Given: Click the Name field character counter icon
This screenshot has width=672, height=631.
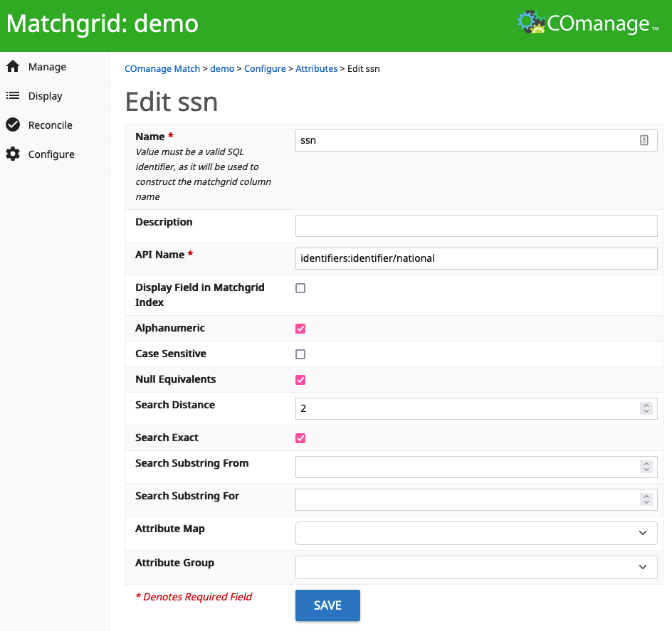Looking at the screenshot, I should tap(645, 140).
